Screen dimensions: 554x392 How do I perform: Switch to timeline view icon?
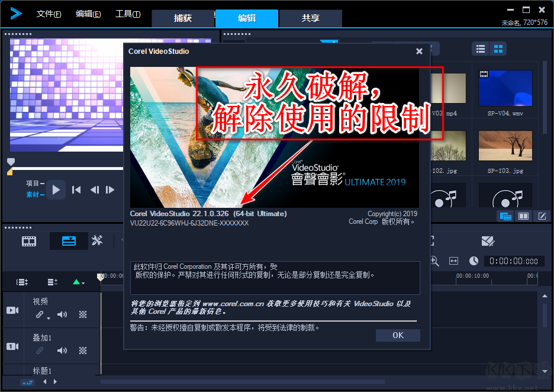tap(69, 241)
